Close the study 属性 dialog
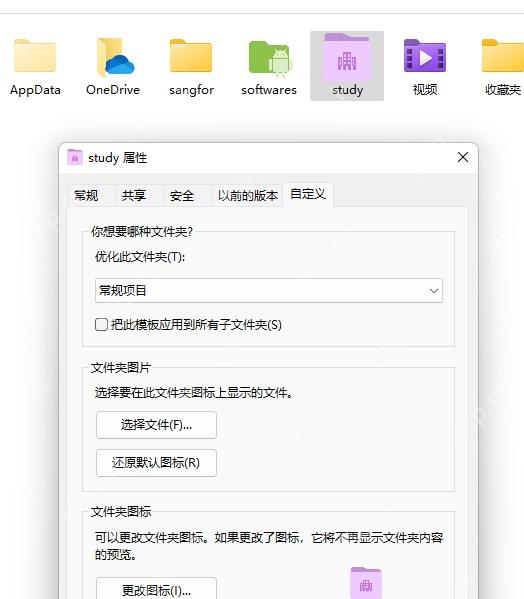This screenshot has width=524, height=599. pos(463,157)
